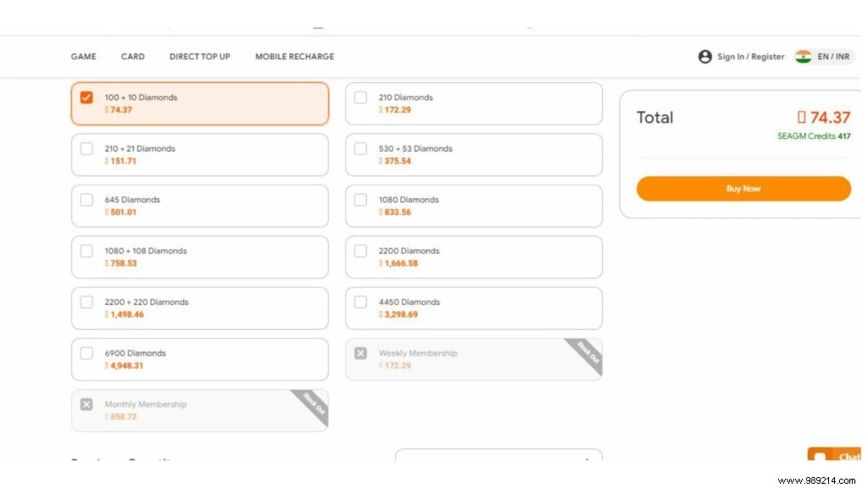Open the EN / INR language currency selector

(x=833, y=57)
